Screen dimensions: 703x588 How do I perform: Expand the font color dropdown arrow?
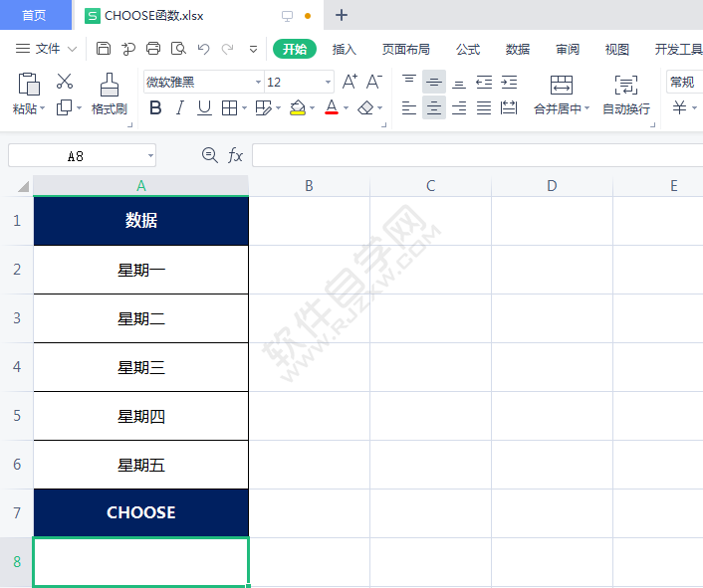[347, 107]
